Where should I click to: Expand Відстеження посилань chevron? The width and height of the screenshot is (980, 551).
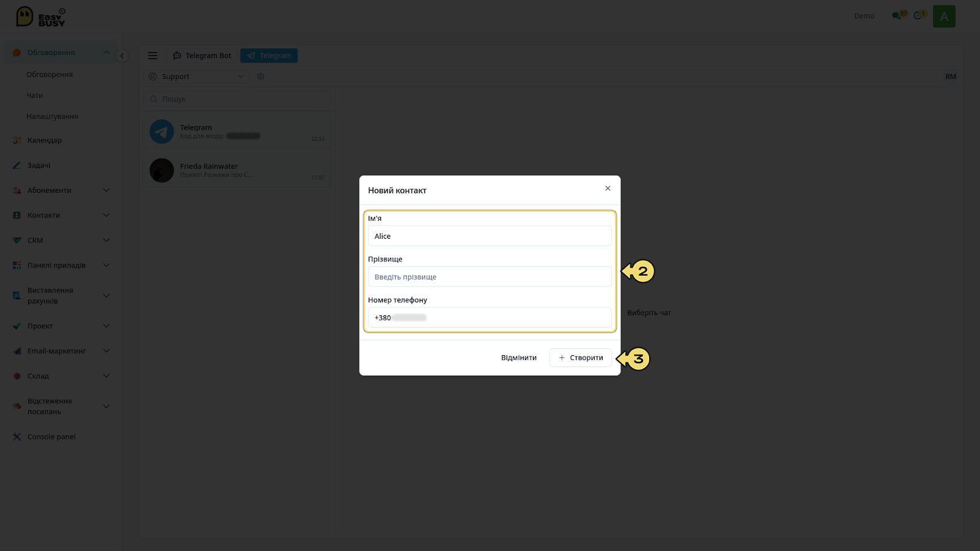[106, 407]
